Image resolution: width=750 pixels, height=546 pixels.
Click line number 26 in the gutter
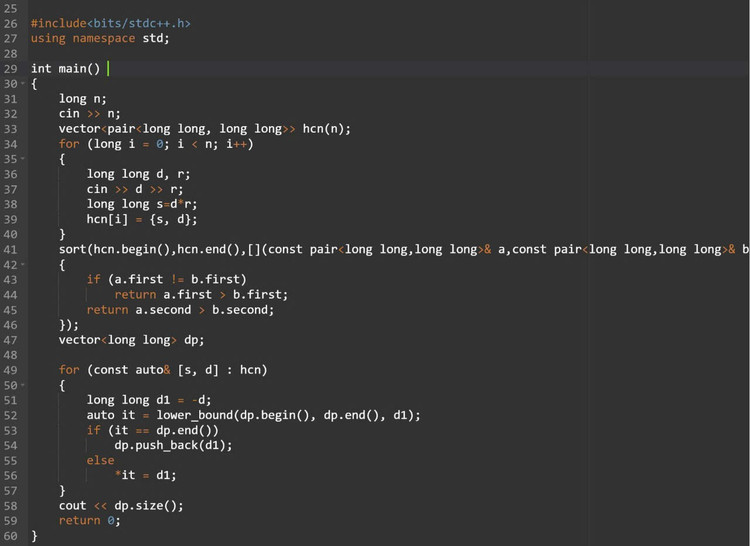click(10, 23)
